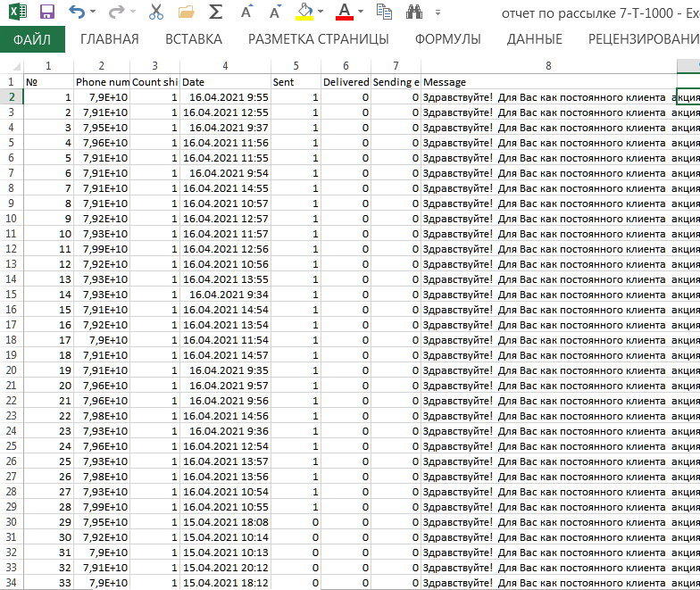Select the Delivered value in row 10
Viewport: 700px width, 590px height.
point(346,219)
